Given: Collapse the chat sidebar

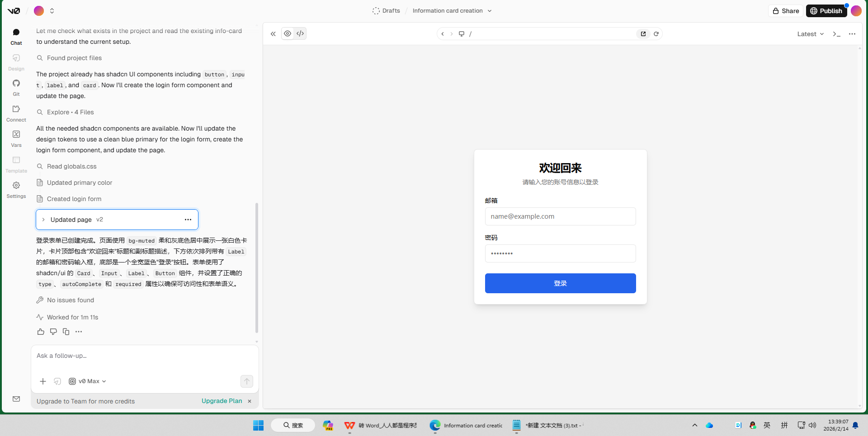Looking at the screenshot, I should [x=273, y=33].
